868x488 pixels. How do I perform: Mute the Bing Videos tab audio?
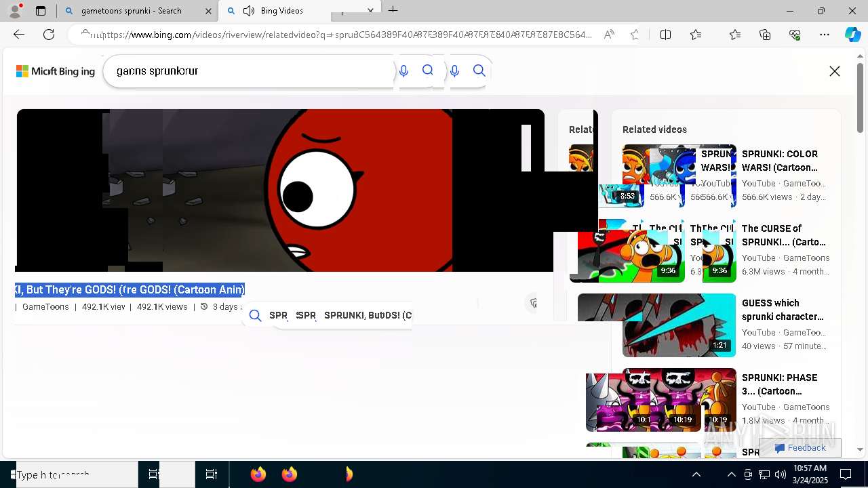[x=249, y=11]
